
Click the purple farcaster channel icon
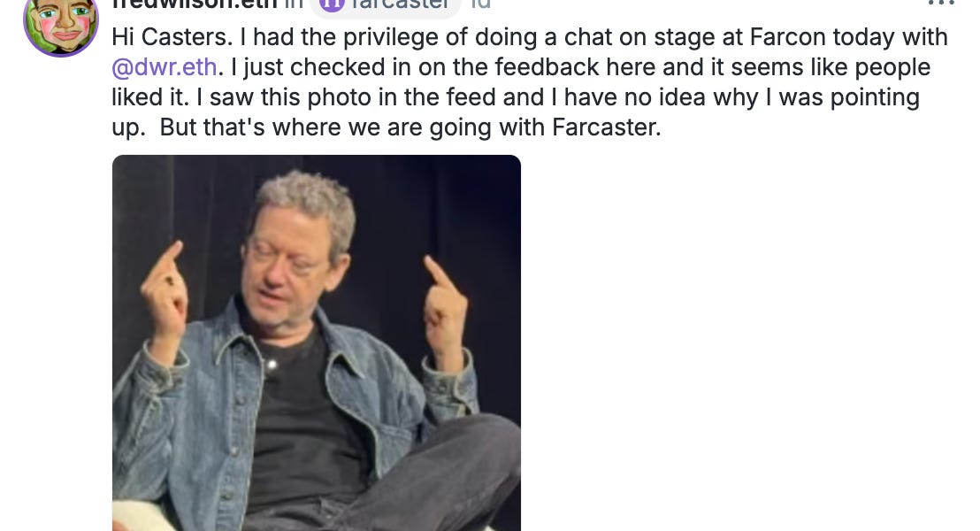click(x=332, y=4)
